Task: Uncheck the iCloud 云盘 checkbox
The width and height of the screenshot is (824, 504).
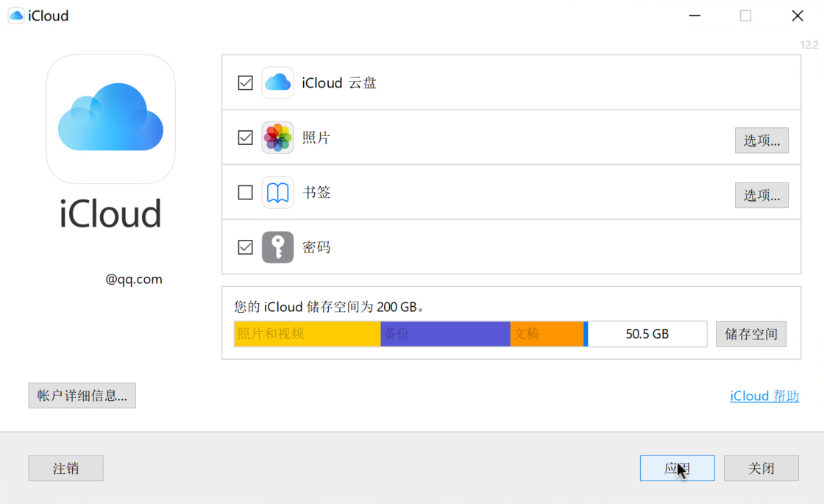Action: point(245,82)
